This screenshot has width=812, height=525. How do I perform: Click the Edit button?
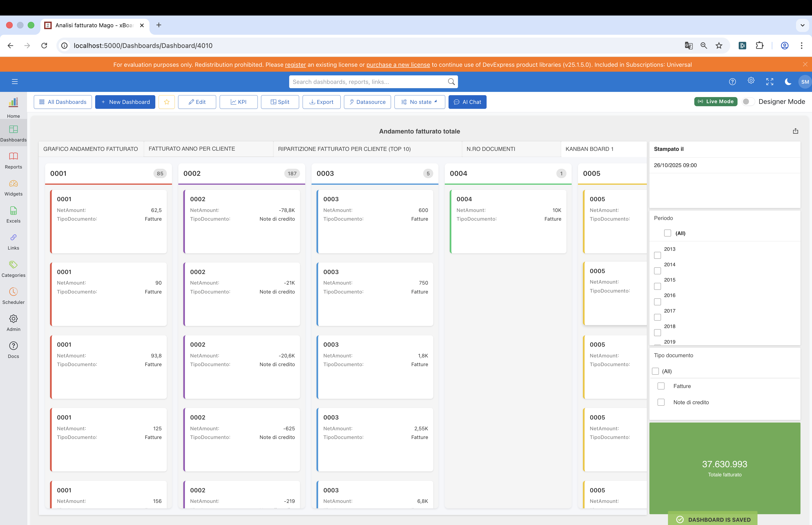pos(197,102)
